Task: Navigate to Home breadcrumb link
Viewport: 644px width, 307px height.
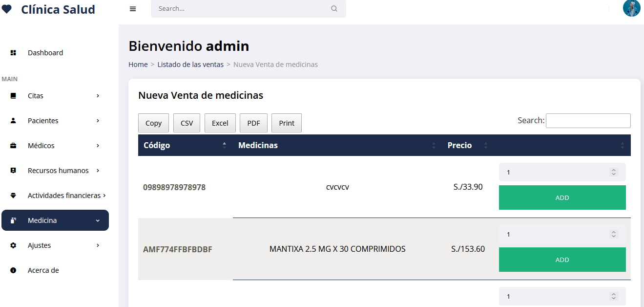Action: (x=138, y=65)
